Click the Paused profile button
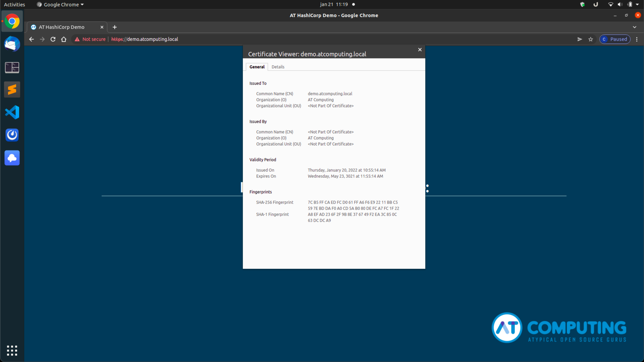 coord(615,39)
